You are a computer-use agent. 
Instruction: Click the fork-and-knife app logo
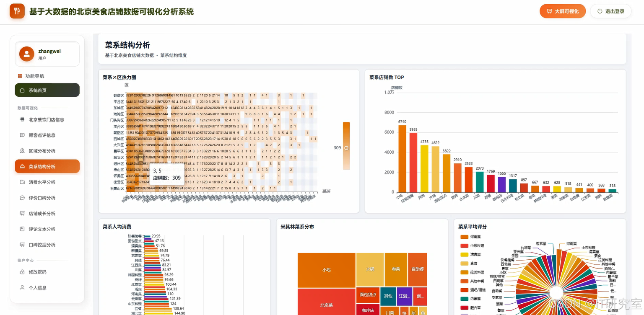(17, 11)
